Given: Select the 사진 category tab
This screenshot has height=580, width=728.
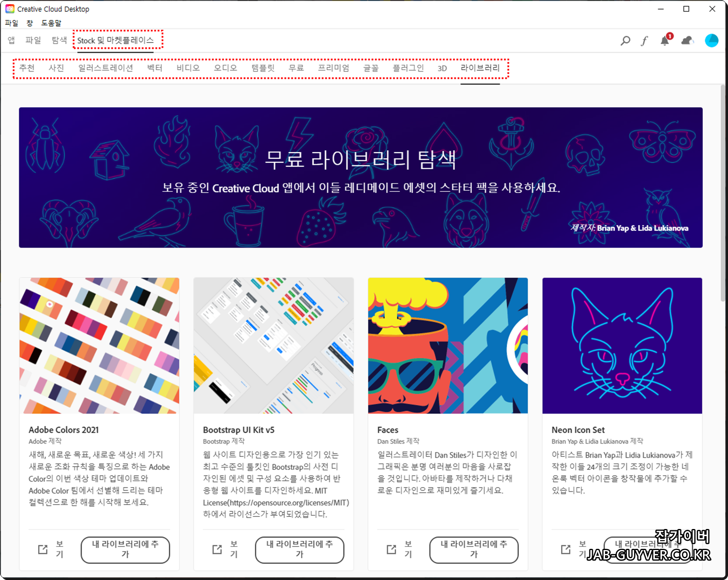Looking at the screenshot, I should click(x=56, y=68).
